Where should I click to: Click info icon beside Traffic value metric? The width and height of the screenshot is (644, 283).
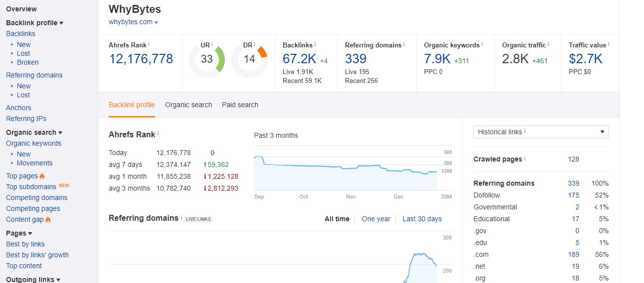(x=609, y=44)
